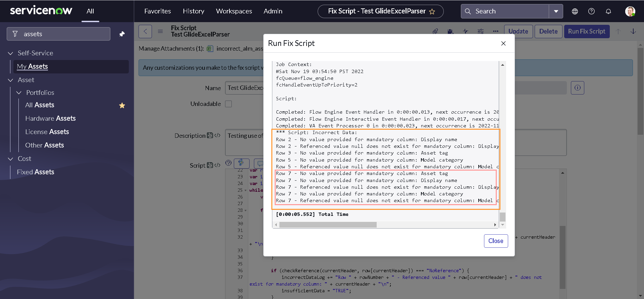Open the All menu
644x299 pixels.
[90, 11]
